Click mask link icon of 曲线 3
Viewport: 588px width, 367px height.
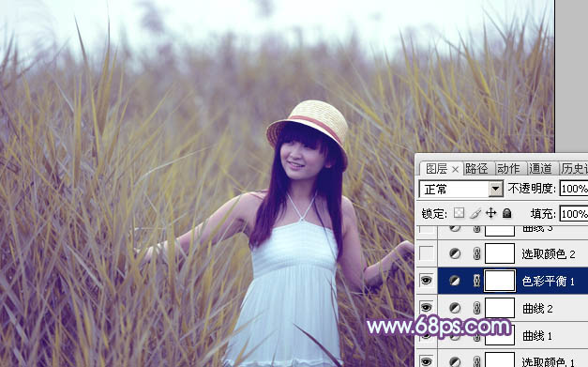(x=476, y=229)
